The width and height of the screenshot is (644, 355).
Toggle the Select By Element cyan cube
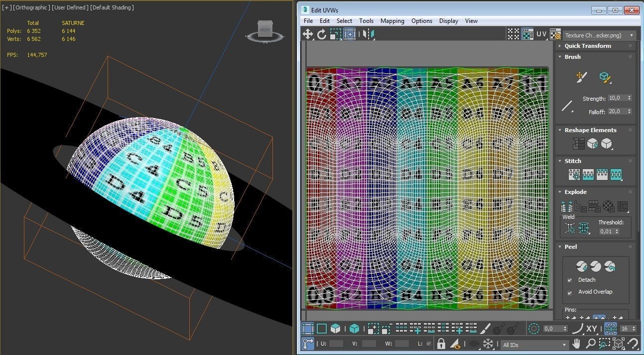pos(354,329)
